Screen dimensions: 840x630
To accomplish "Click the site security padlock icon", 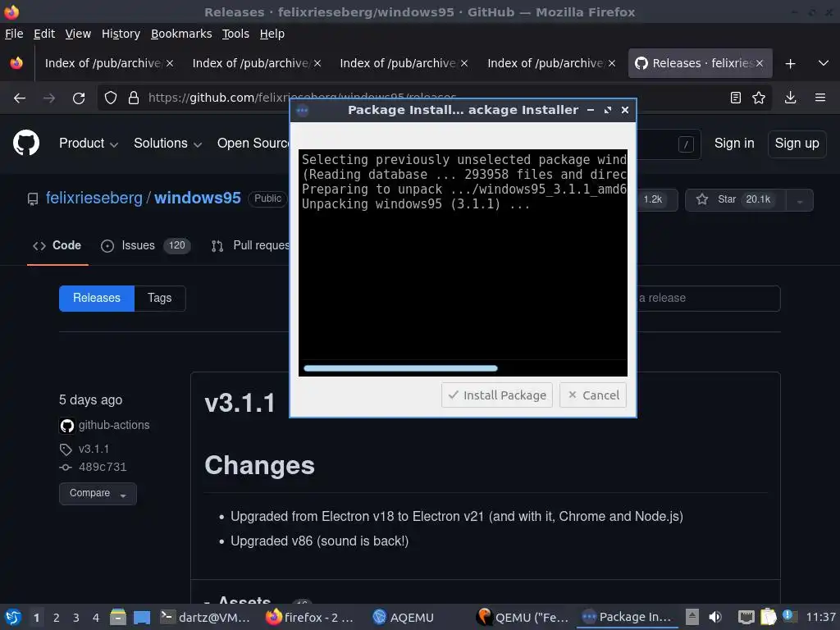I will click(134, 98).
